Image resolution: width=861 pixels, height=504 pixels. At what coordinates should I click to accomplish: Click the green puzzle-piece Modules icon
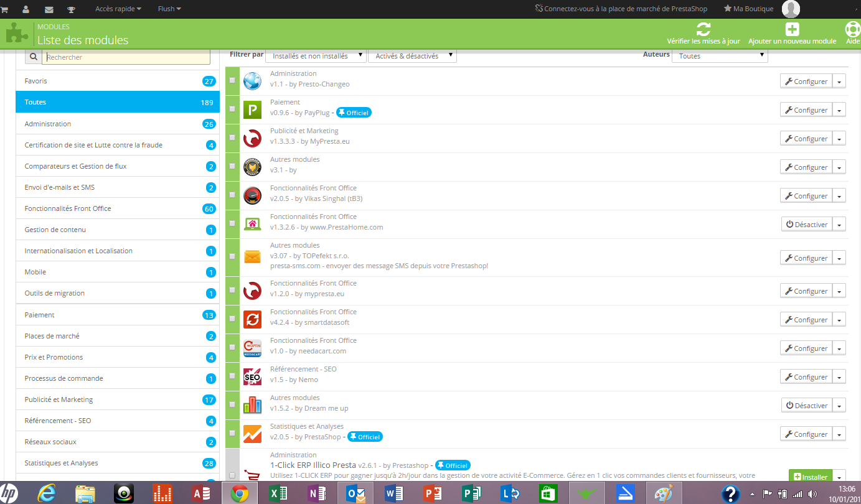(x=17, y=34)
